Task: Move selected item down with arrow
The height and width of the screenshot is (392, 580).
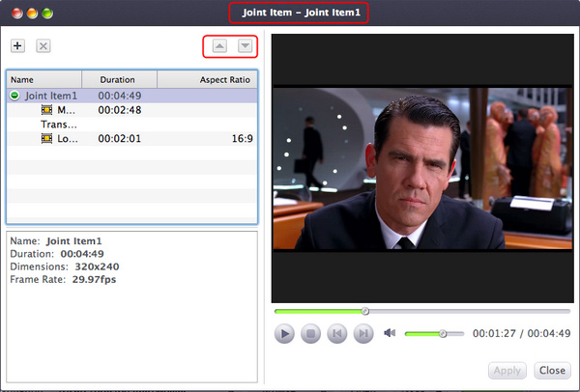Action: 246,46
